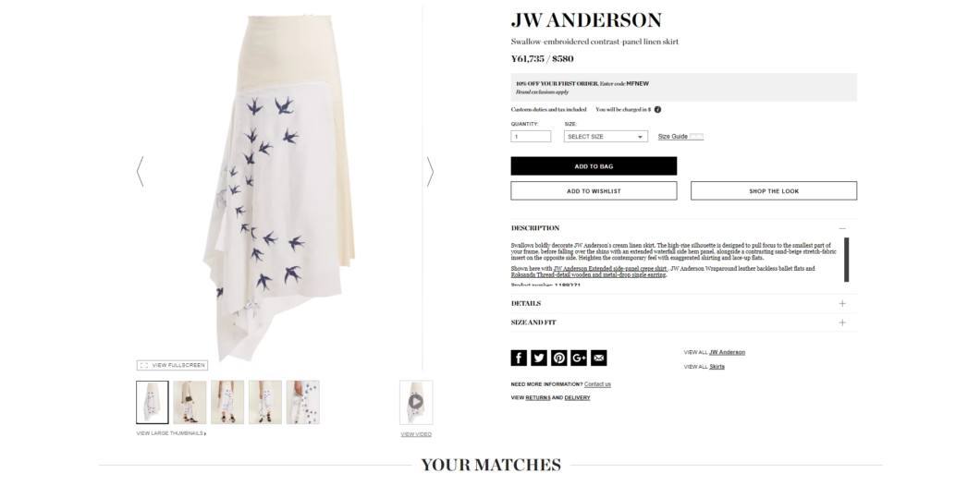Show next product image arrow
Image resolution: width=980 pixels, height=486 pixels.
430,172
